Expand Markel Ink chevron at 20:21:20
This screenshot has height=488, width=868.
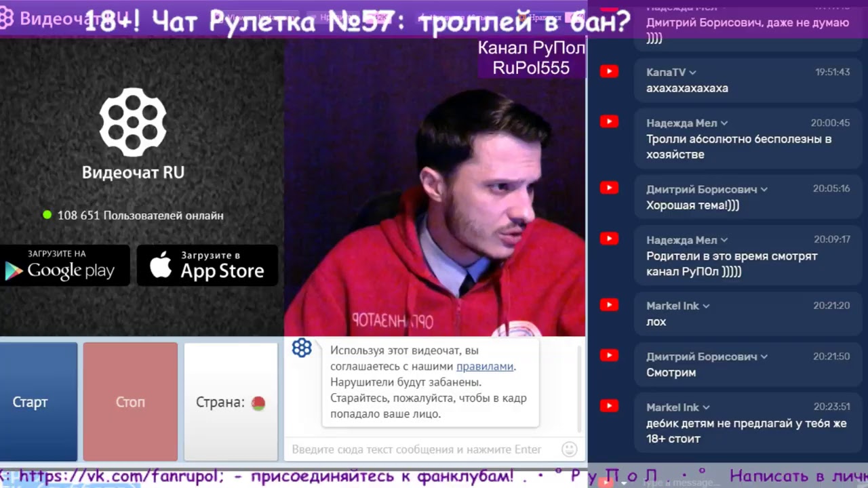click(x=706, y=306)
